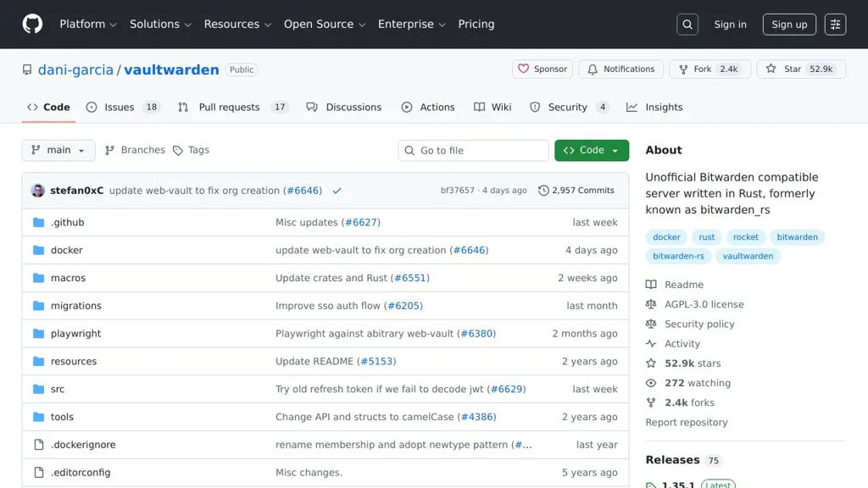Click the Go to file field
This screenshot has width=868, height=488.
coord(474,151)
